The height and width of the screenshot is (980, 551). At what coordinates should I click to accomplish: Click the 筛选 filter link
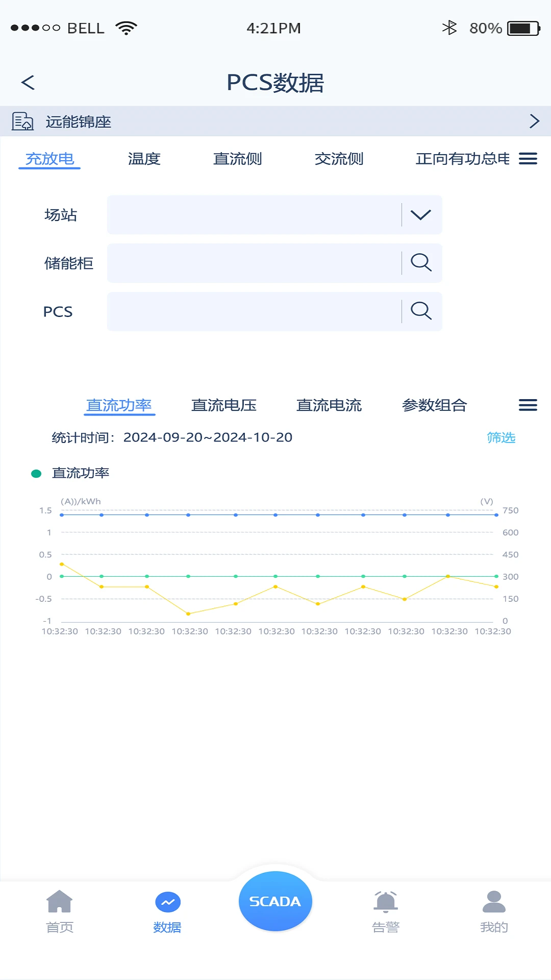tap(500, 437)
